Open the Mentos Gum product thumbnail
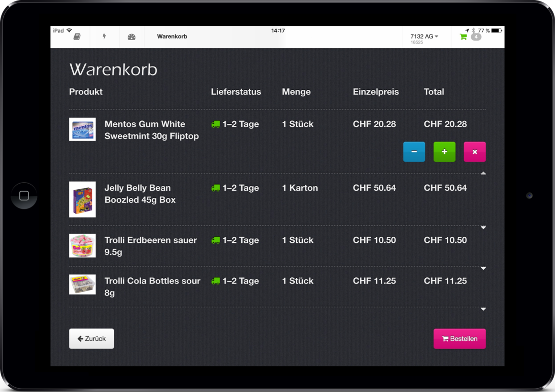The image size is (555, 392). 82,130
